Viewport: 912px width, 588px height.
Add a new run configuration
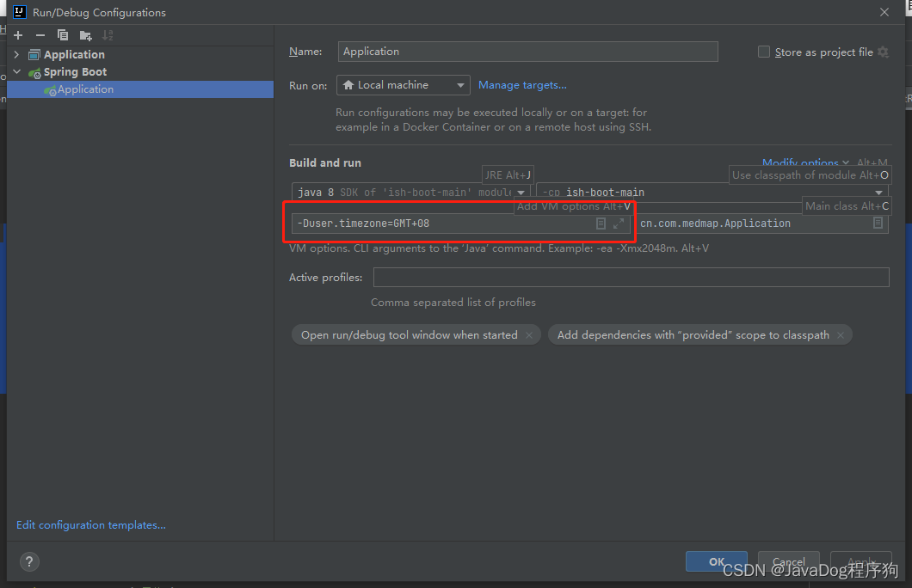tap(18, 35)
